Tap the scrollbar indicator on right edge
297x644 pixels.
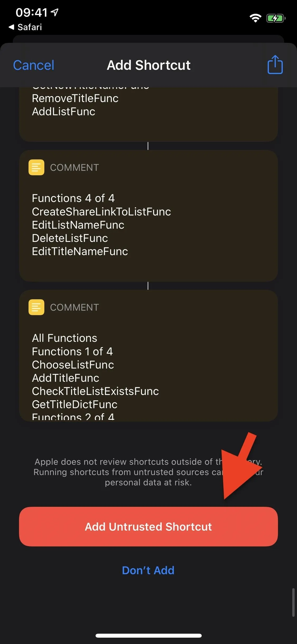click(x=293, y=602)
